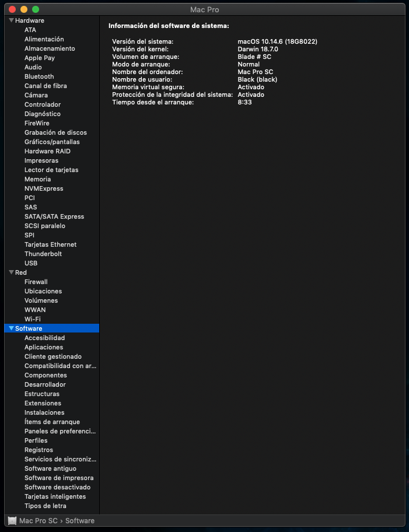Select Firewall under Red
The image size is (409, 532).
pos(36,282)
